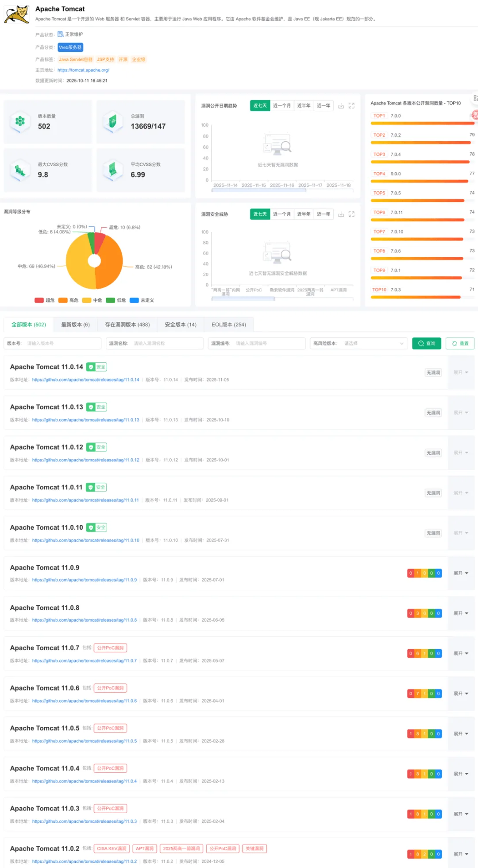This screenshot has height=868, width=478.
Task: Select 近半年 in disclosure trend chart
Action: 304,106
